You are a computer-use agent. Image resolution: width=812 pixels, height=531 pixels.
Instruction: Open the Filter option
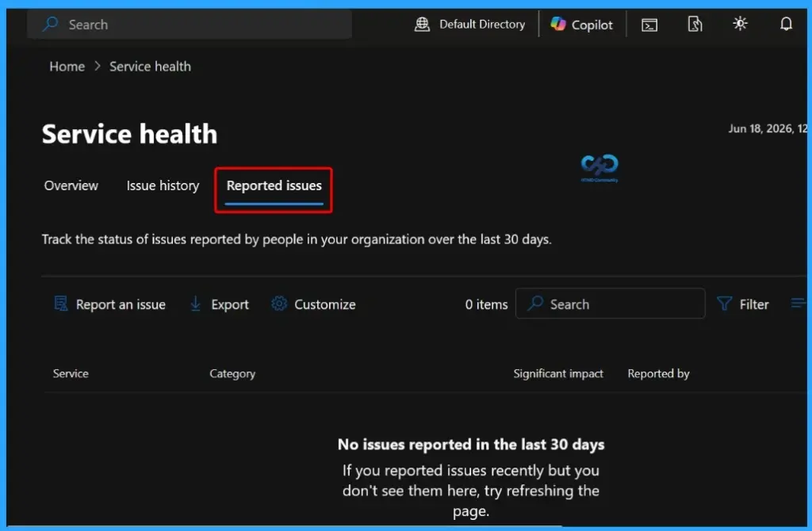pos(742,304)
